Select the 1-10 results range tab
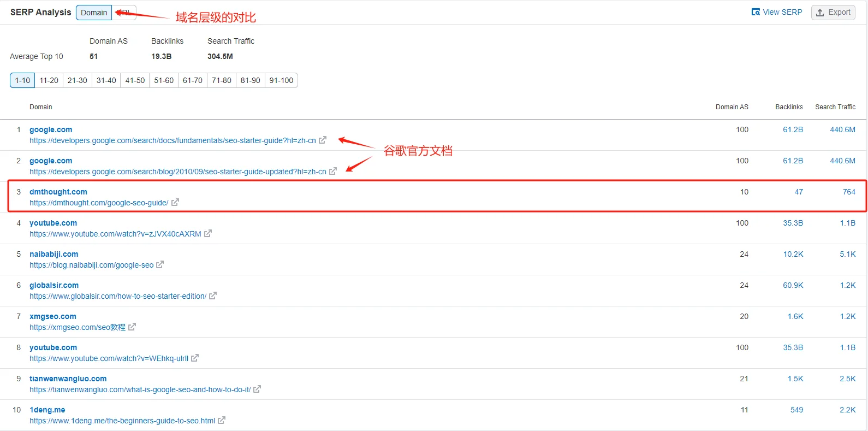The image size is (868, 431). point(22,80)
